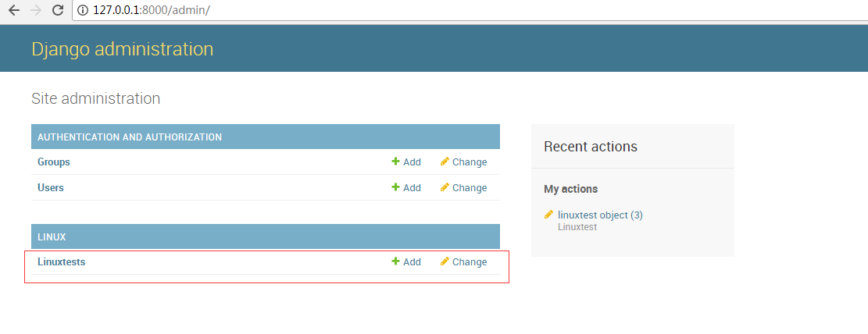Click the pencil icon in Linuxtests row
The image size is (868, 334).
(x=445, y=261)
